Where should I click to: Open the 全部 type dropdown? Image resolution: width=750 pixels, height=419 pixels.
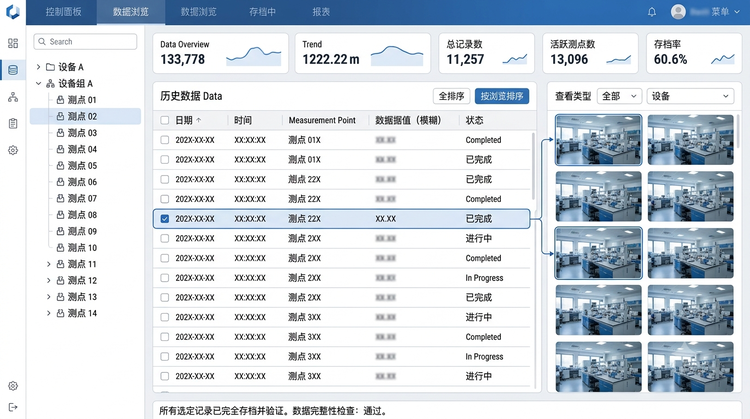tap(619, 96)
